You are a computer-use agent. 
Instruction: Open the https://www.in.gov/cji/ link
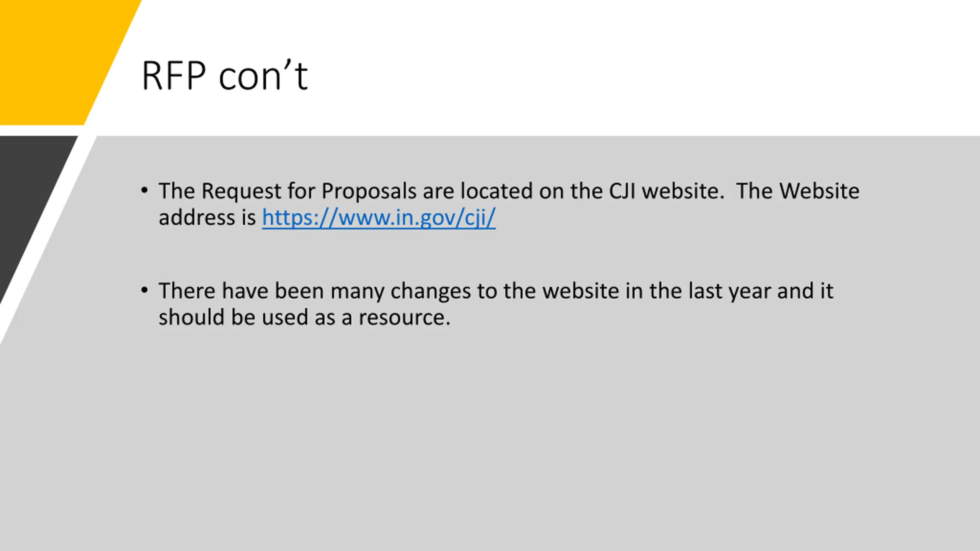[x=379, y=217]
